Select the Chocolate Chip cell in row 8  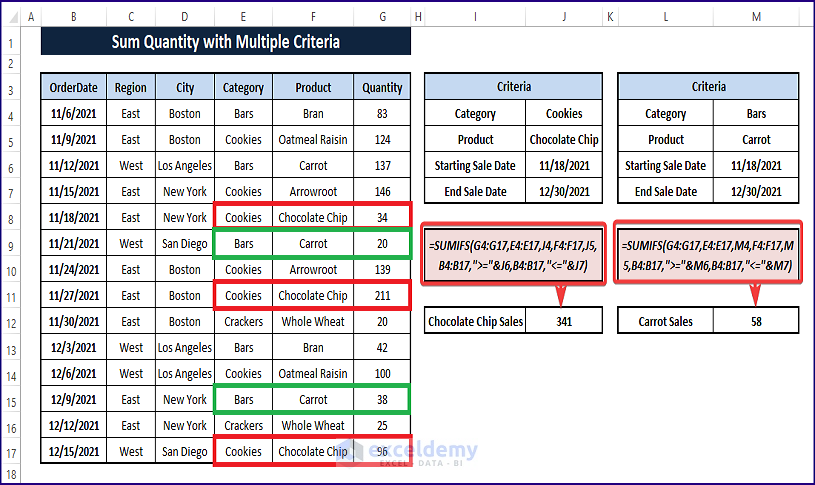click(x=313, y=217)
